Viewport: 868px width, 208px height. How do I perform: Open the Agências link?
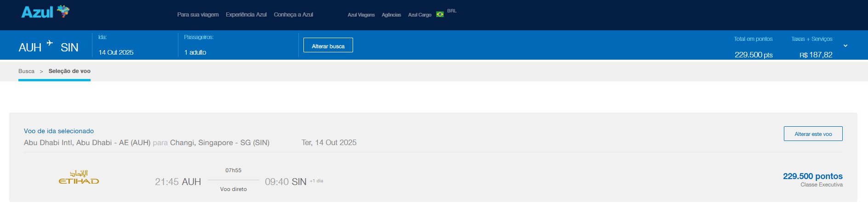(391, 15)
